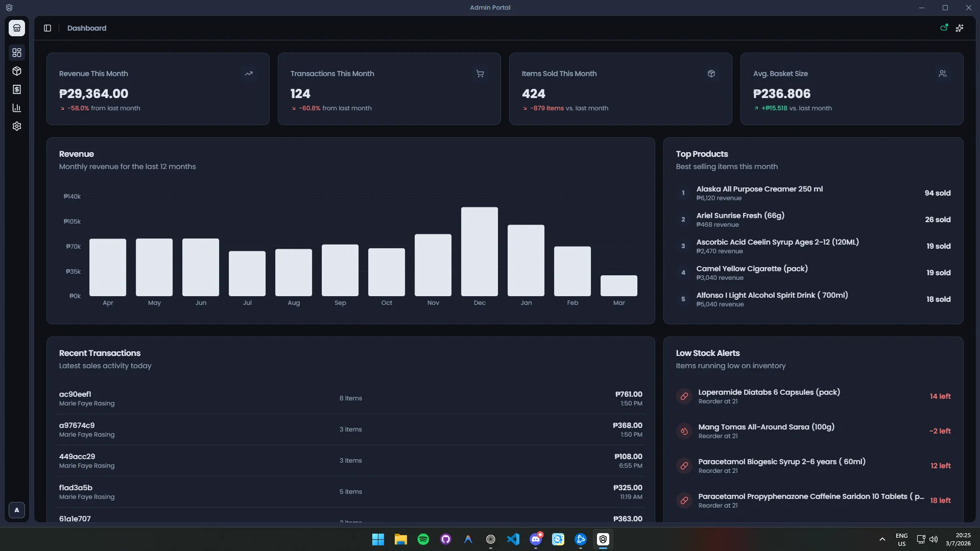This screenshot has width=980, height=551.
Task: Click the ₱29,364.00 revenue value
Action: (94, 93)
